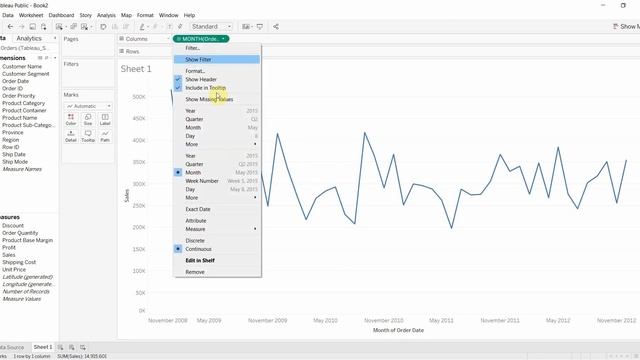Open the Detail marks card
This screenshot has width=640, height=360.
[x=71, y=136]
